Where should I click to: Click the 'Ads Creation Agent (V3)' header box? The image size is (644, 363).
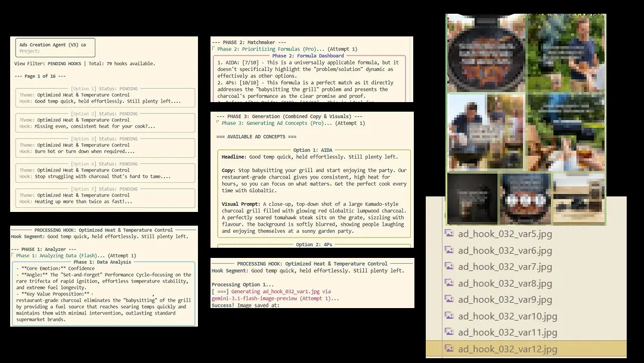55,48
